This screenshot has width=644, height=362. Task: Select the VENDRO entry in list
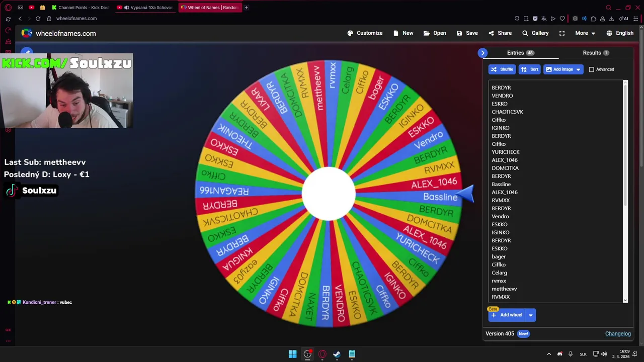coord(502,96)
